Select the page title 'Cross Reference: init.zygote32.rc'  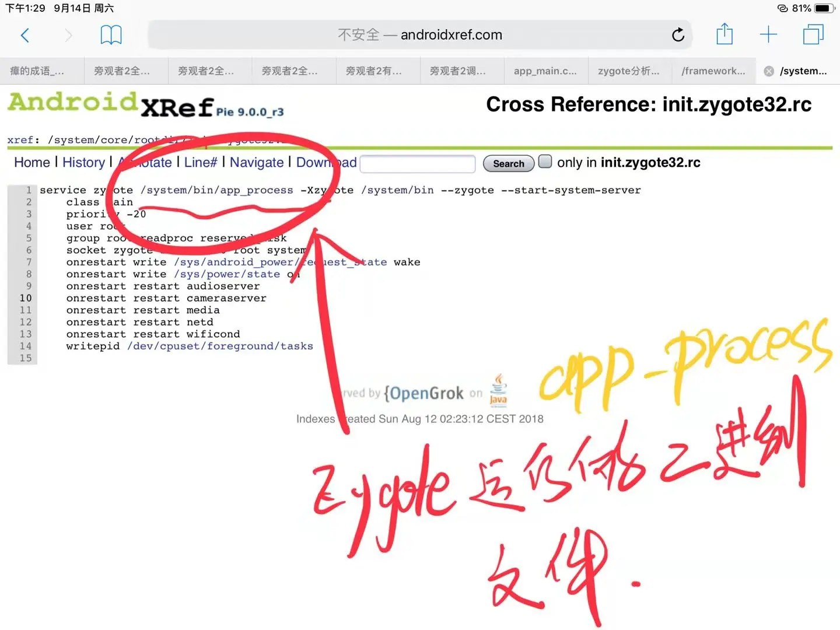649,104
